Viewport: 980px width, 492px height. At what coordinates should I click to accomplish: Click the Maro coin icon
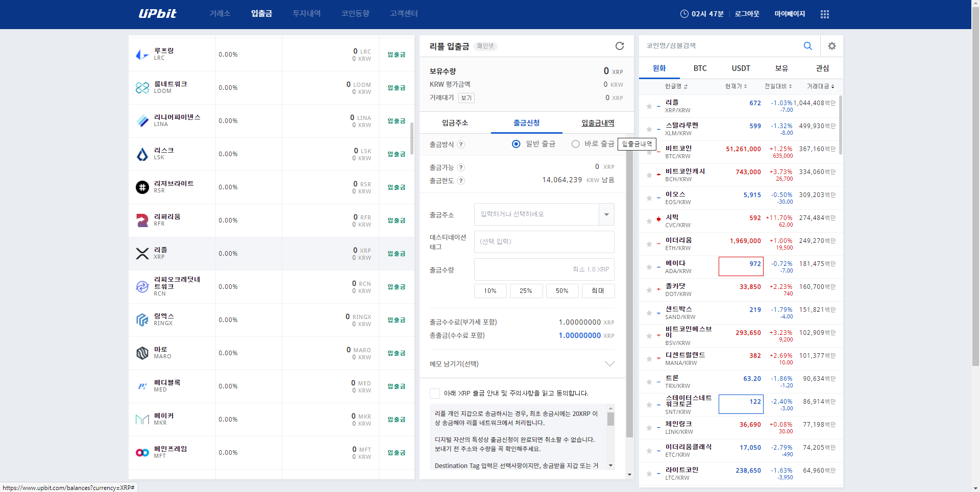click(x=142, y=353)
